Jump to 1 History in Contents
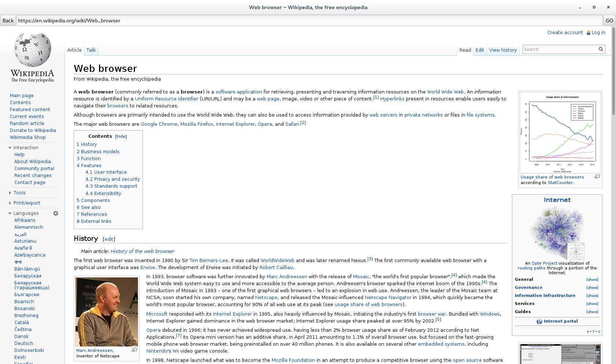Screen dimensions: 616x364 tap(87, 144)
